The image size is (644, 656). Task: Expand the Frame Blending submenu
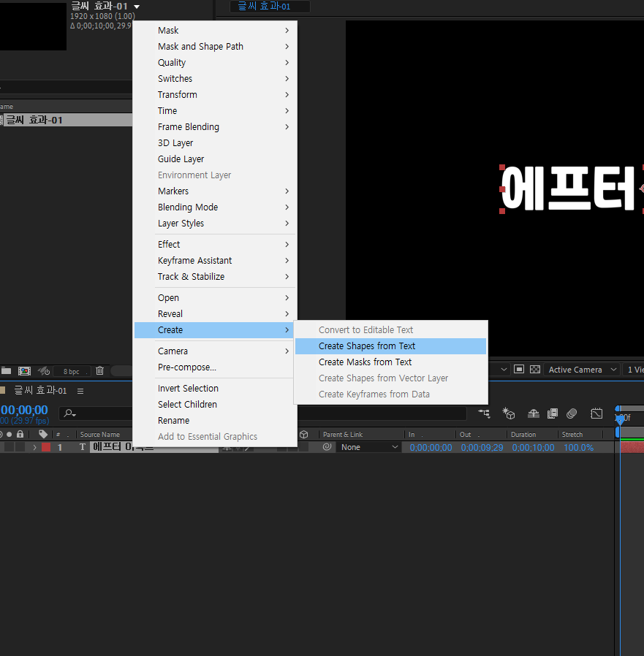point(215,127)
